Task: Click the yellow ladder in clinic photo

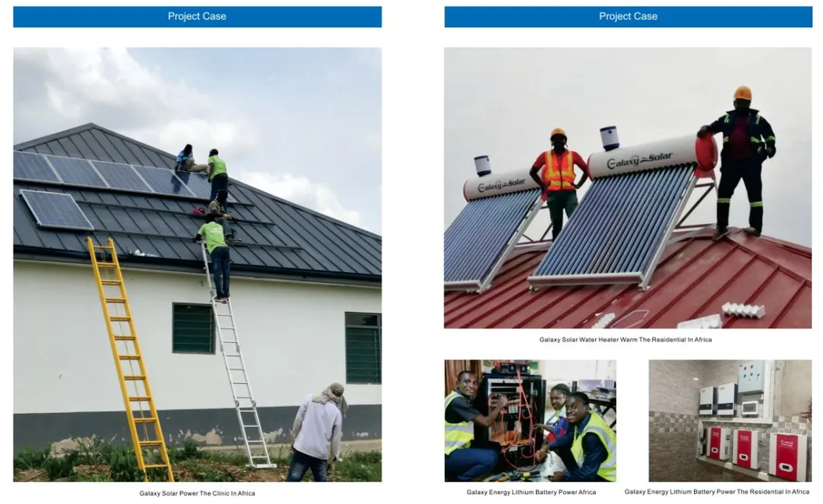Action: click(130, 359)
